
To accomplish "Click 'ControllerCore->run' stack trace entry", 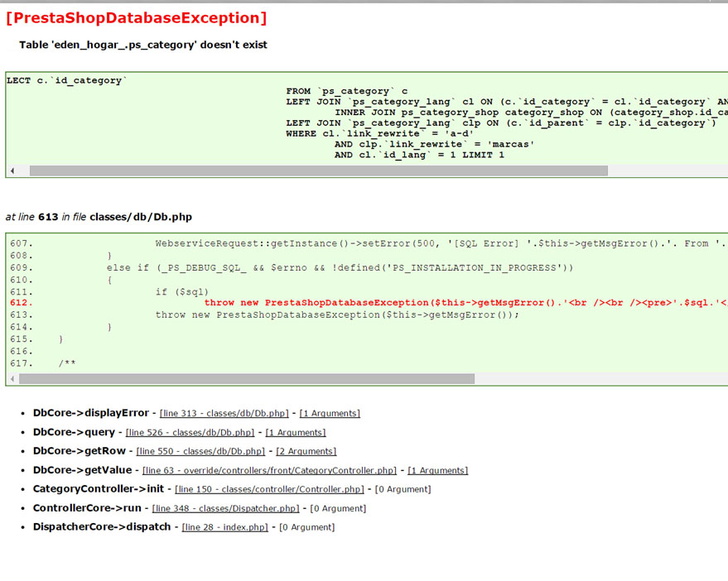I will tap(87, 508).
